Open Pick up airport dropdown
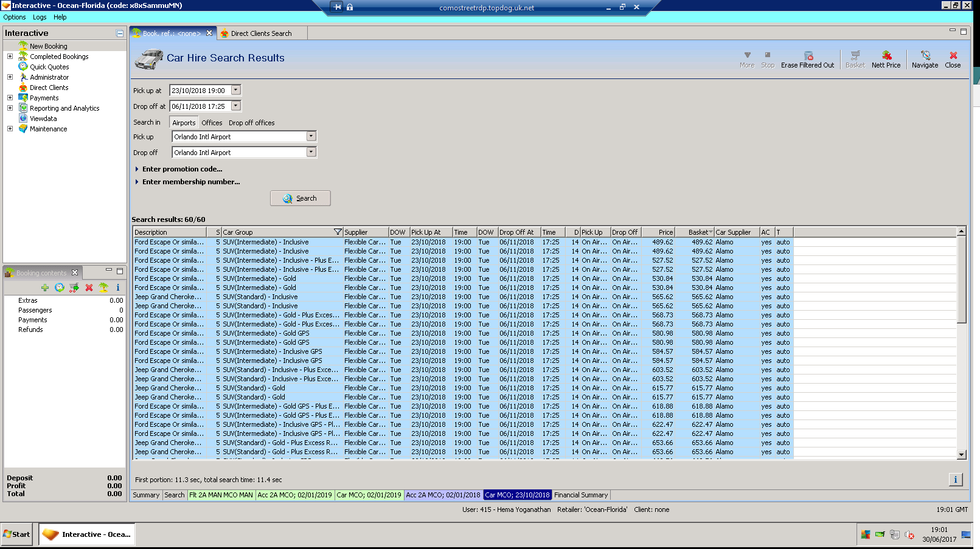980x549 pixels. 311,136
